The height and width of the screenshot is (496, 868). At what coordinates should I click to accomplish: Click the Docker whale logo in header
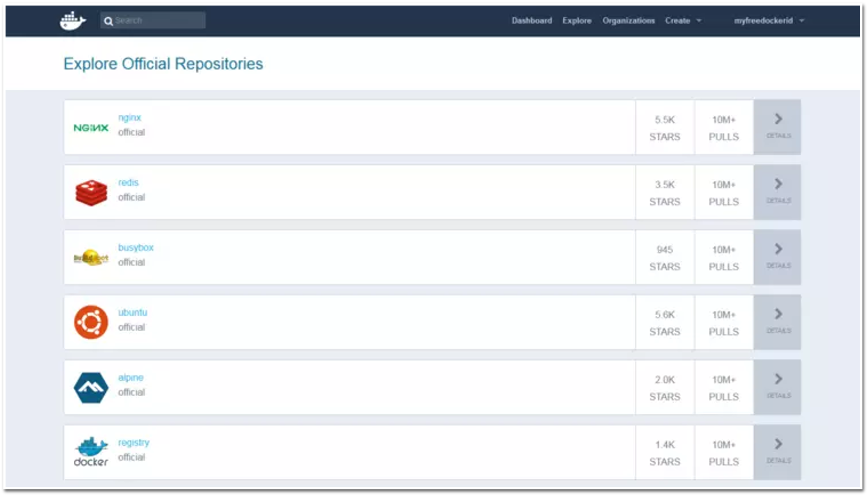(73, 21)
